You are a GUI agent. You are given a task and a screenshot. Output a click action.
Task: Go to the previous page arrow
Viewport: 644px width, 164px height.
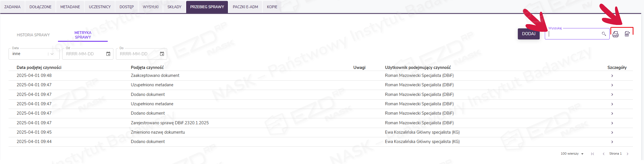click(603, 154)
